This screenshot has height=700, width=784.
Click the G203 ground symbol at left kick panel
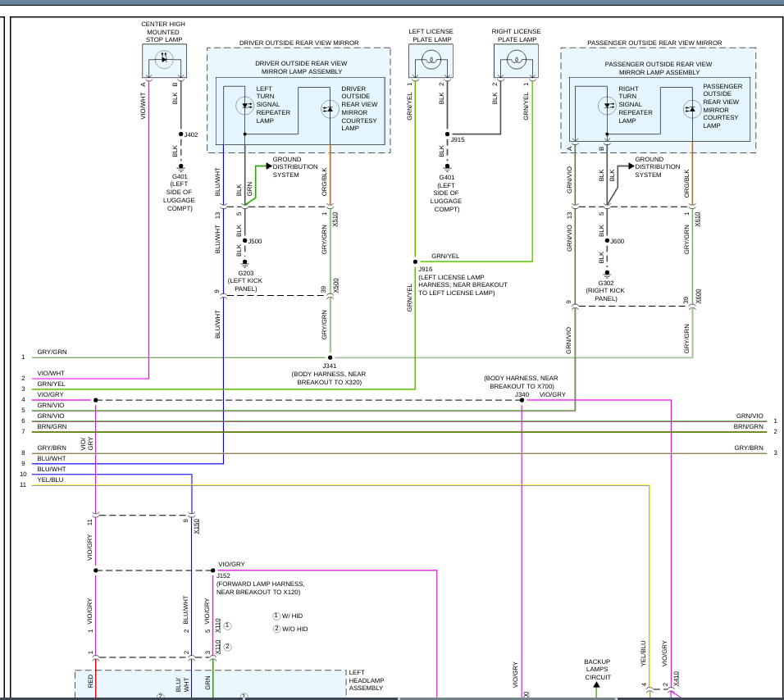pos(245,263)
